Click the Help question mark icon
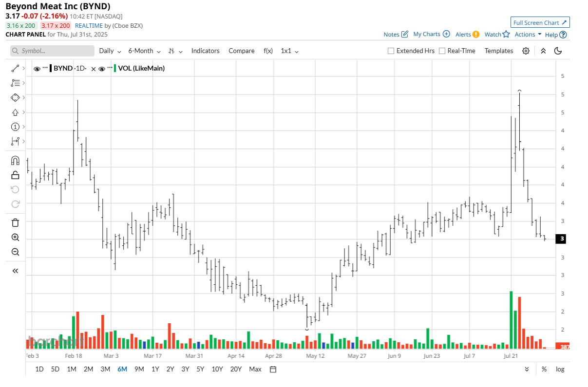This screenshot has width=588, height=387. click(563, 35)
